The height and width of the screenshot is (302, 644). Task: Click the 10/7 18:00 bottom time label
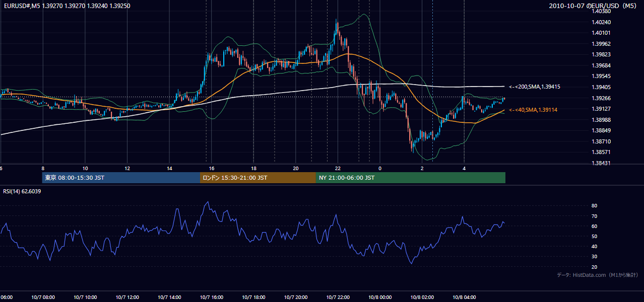coord(253,297)
